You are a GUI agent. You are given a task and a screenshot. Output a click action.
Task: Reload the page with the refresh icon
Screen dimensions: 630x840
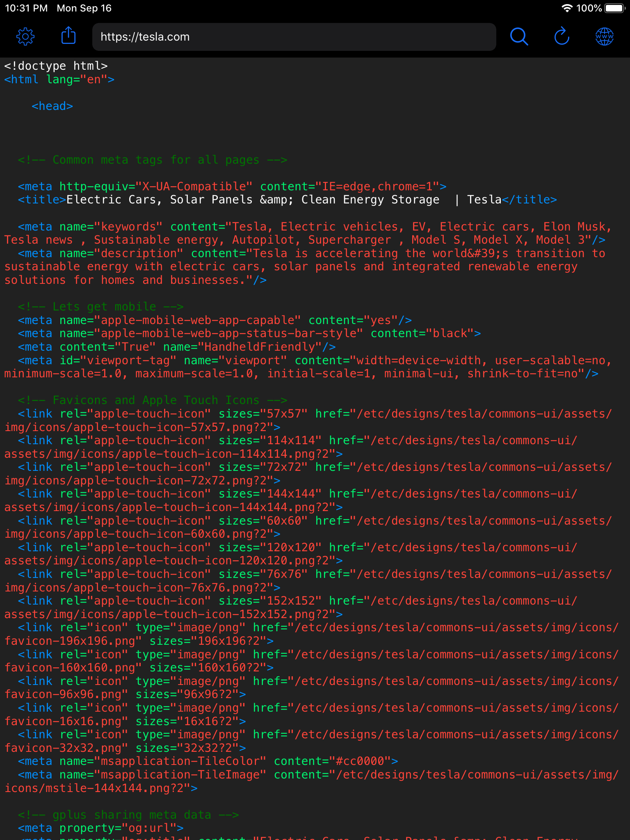click(x=562, y=36)
